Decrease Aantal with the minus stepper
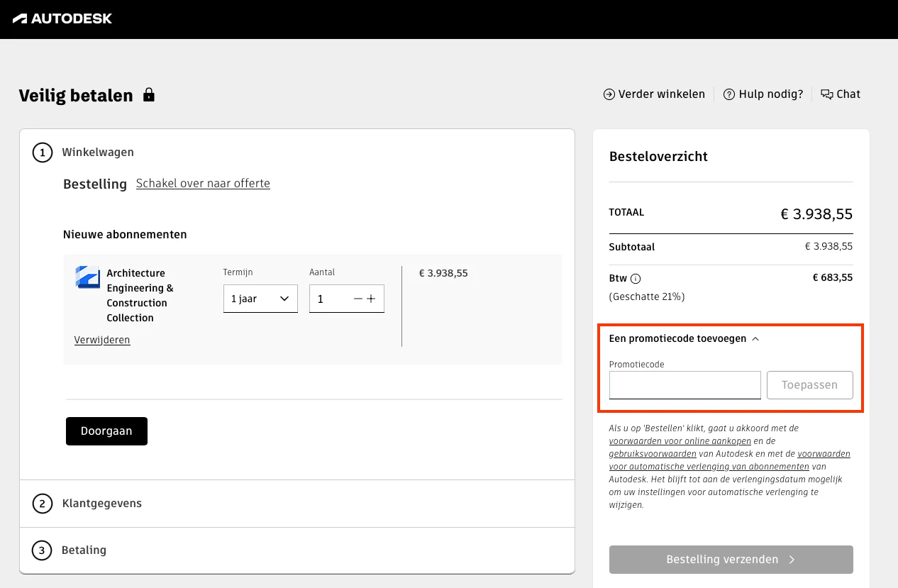 pyautogui.click(x=357, y=299)
